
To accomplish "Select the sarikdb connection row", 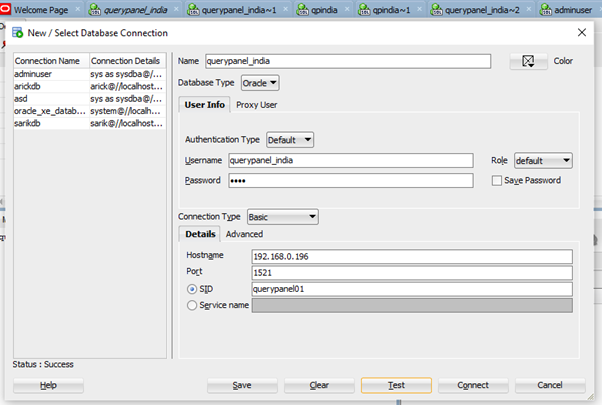I will (x=89, y=124).
